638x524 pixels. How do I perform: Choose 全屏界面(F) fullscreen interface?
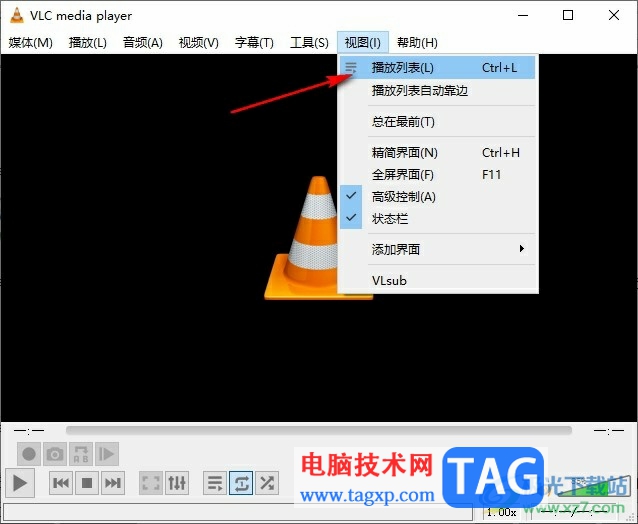437,175
